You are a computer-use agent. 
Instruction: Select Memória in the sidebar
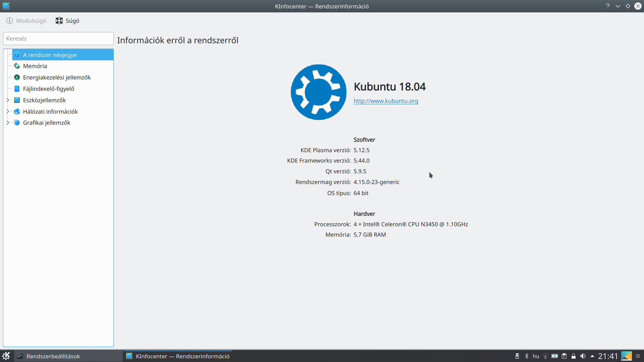click(63, 66)
